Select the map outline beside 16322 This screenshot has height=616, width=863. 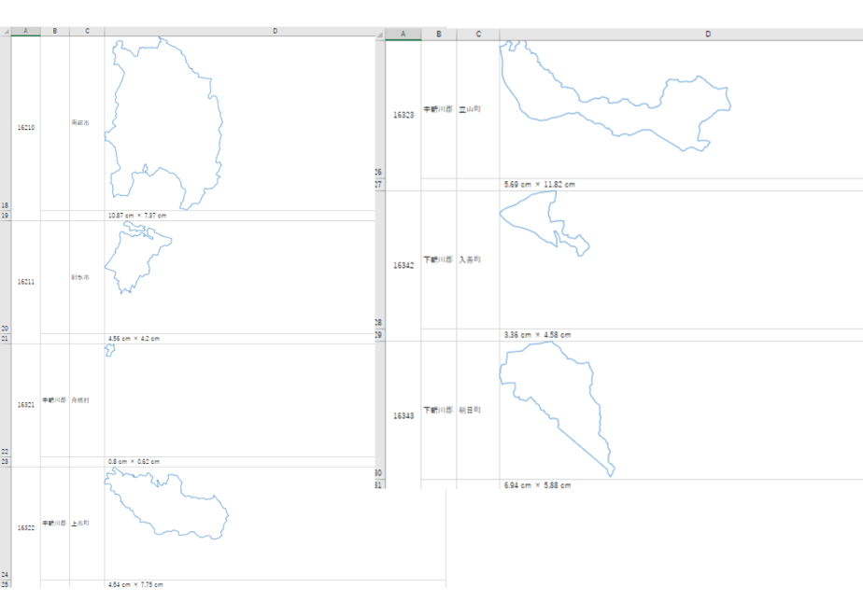click(x=166, y=503)
